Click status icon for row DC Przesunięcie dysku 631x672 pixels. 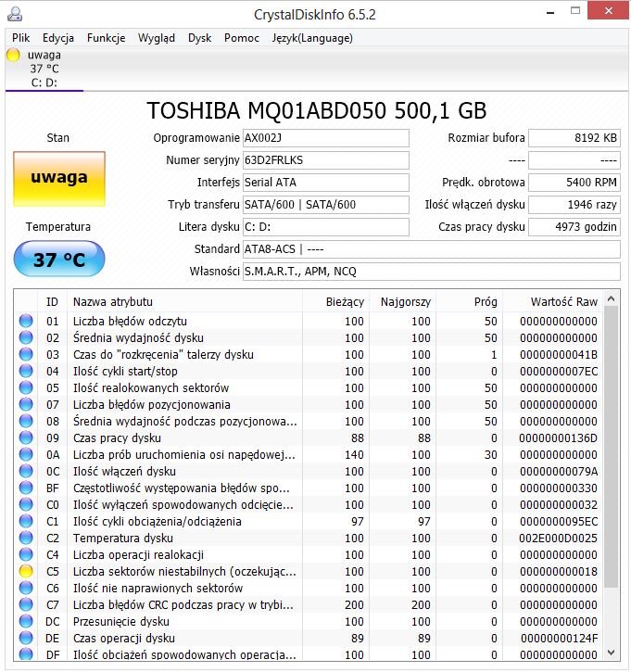26,622
